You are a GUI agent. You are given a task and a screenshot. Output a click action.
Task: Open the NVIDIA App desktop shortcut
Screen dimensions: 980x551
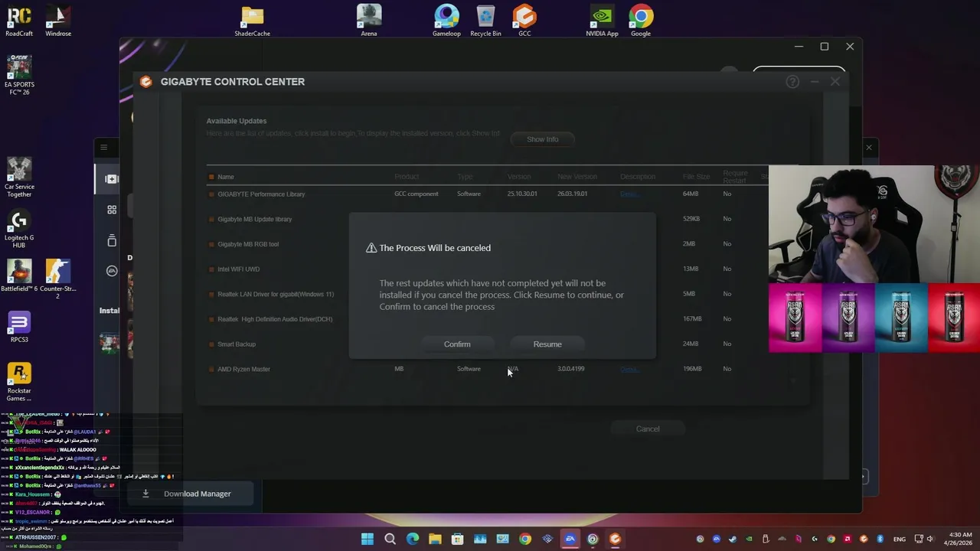pyautogui.click(x=602, y=21)
